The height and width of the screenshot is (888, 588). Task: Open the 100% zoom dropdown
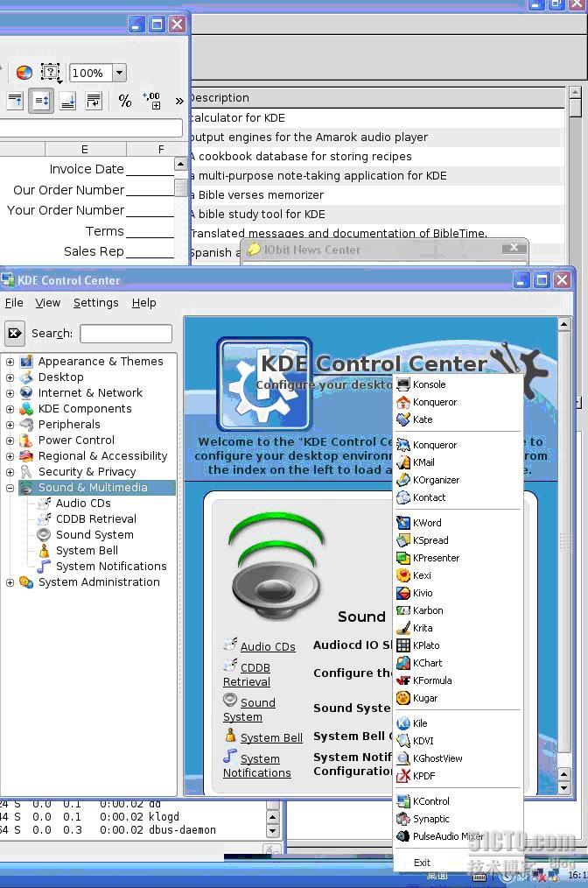tap(119, 73)
